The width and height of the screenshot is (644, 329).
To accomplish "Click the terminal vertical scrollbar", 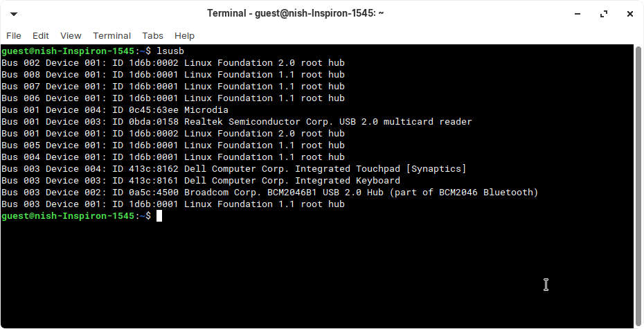I will (x=638, y=186).
